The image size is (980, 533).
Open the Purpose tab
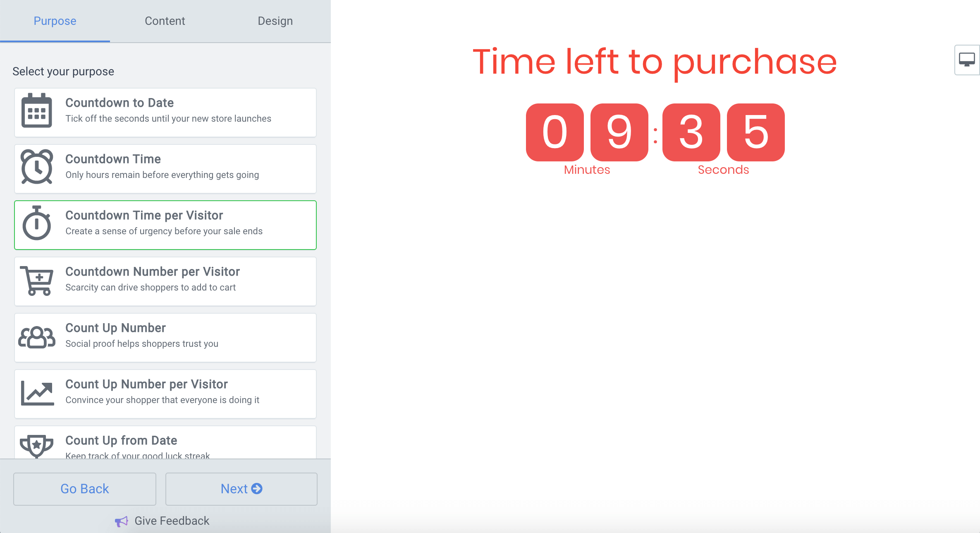click(x=55, y=21)
